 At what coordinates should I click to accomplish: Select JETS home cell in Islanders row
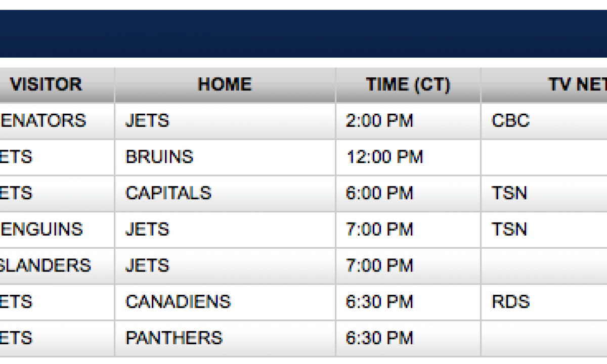pyautogui.click(x=147, y=265)
